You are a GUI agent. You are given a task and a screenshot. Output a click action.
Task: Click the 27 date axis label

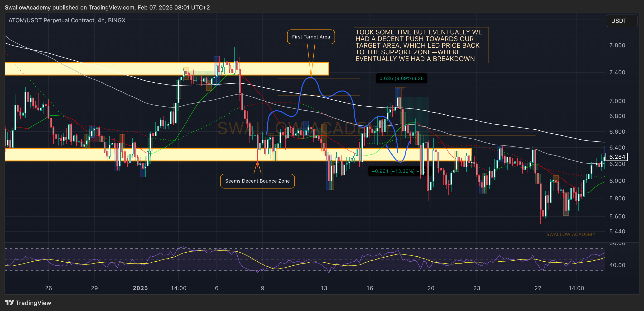click(x=538, y=288)
